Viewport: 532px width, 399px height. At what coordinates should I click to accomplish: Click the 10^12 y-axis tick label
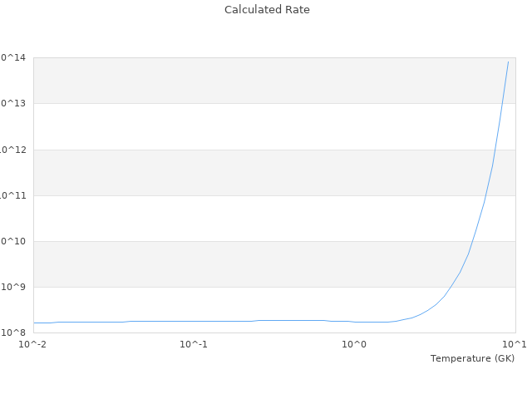13,150
